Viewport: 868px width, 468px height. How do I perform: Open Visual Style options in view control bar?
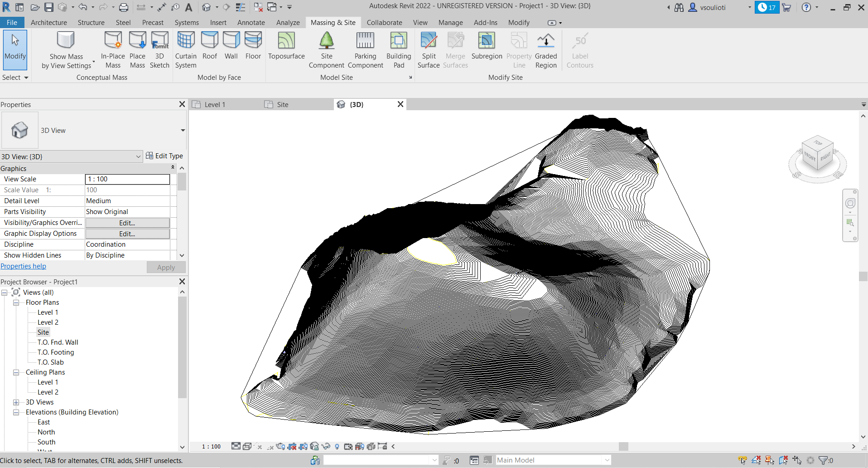(247, 446)
